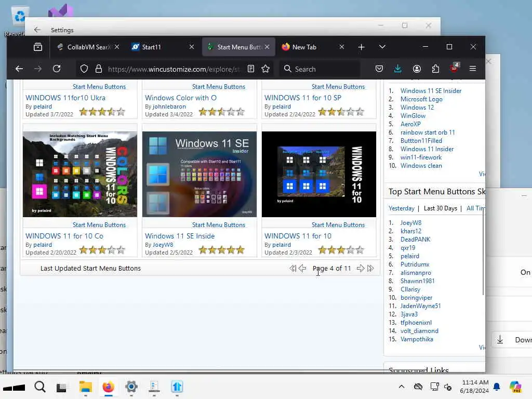Open WINDOWS 11 for 10 Colors thumbnail
The image size is (532, 399).
coord(80,174)
